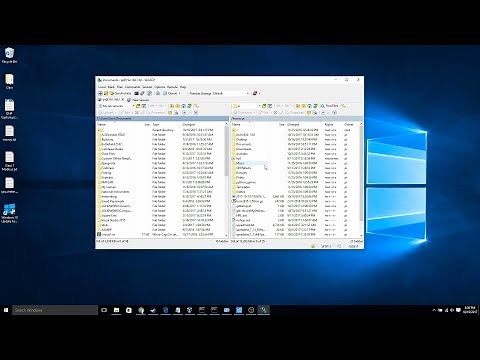Open the terminal console toolbar icon
This screenshot has height=360, width=480.
(136, 93)
